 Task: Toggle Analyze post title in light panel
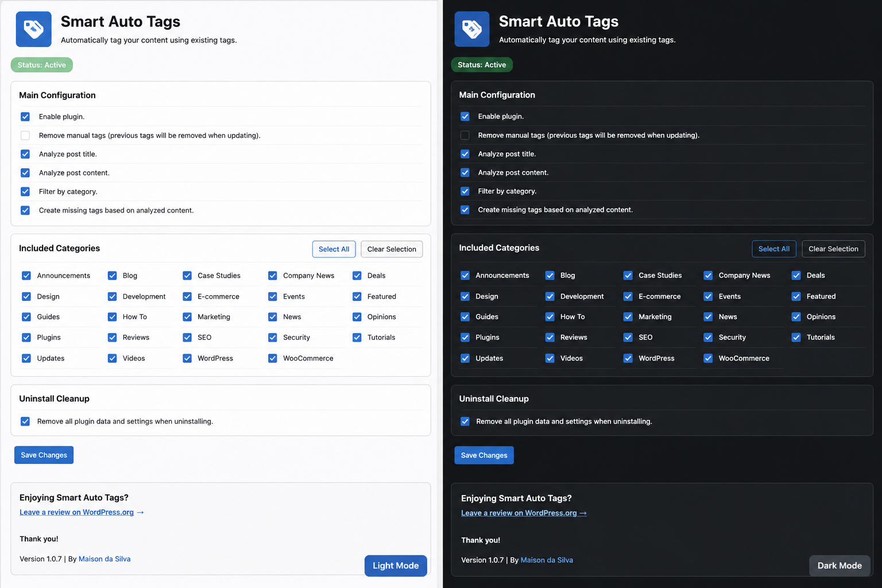tap(25, 154)
